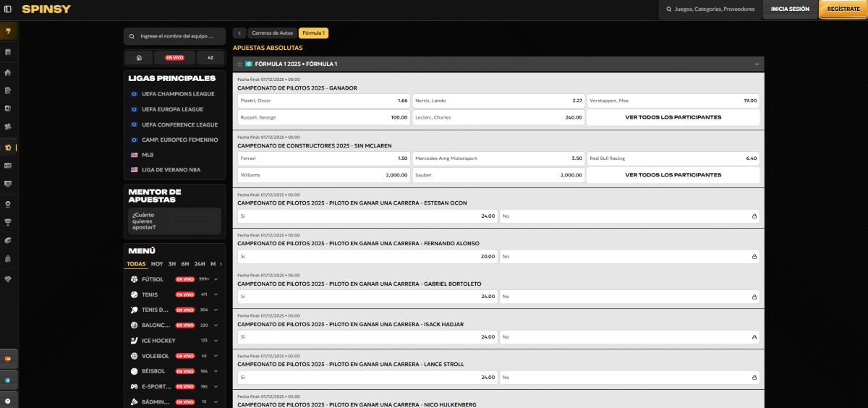
Task: Favorite Fórmula 1 2025 with the star icon
Action: [x=239, y=64]
